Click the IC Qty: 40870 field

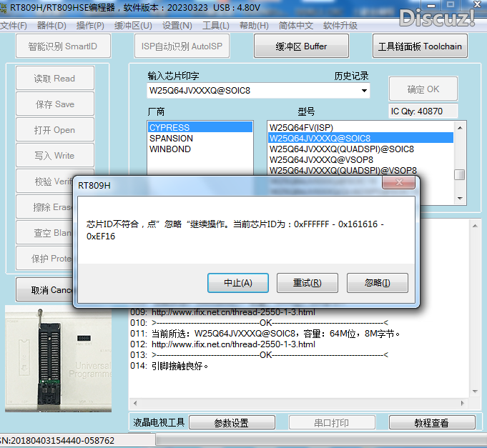pos(423,111)
